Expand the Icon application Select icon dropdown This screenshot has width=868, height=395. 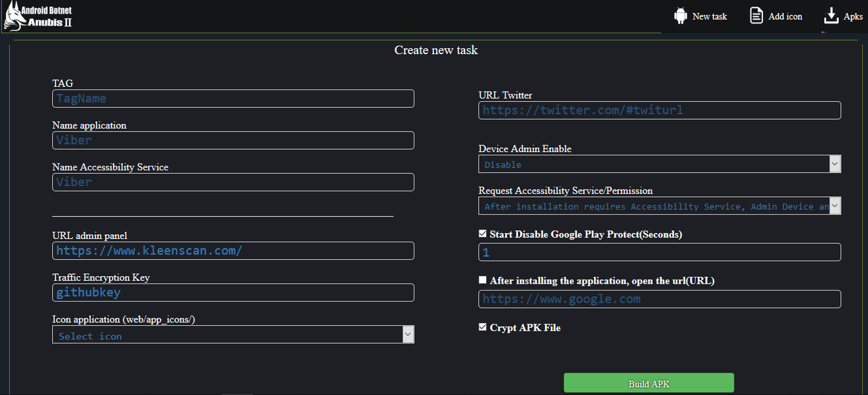click(x=233, y=335)
